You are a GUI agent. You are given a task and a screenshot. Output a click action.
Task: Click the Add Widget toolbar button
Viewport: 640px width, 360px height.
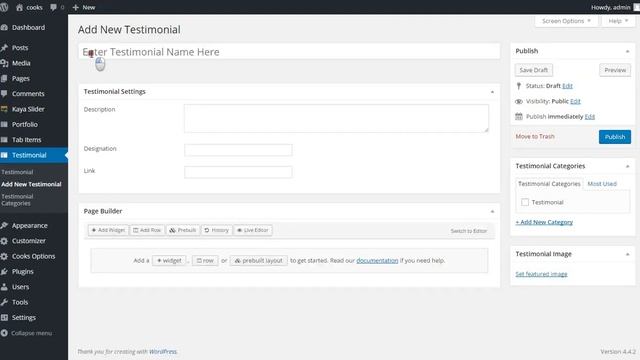[108, 230]
